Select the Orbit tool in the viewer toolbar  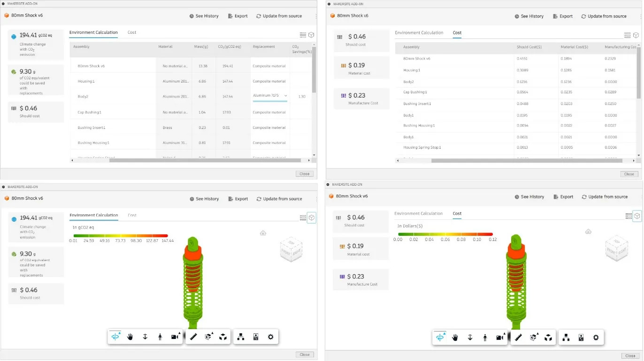pyautogui.click(x=115, y=336)
